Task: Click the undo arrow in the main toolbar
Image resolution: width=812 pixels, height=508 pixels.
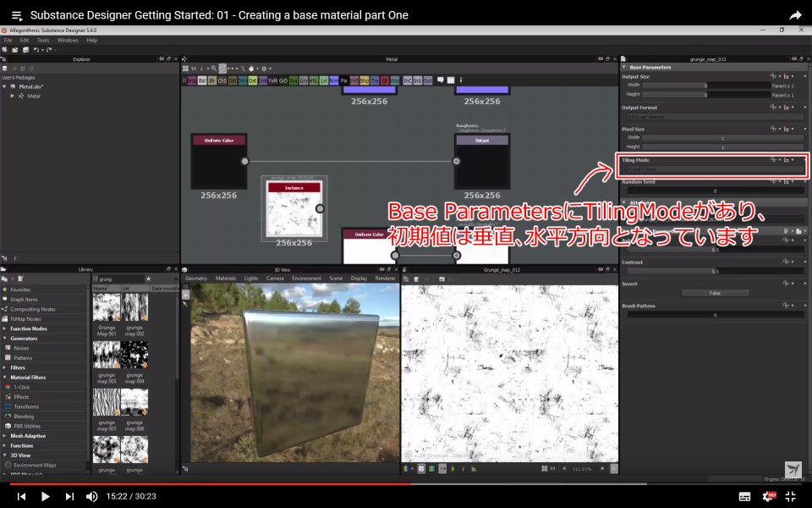Action: [x=36, y=50]
